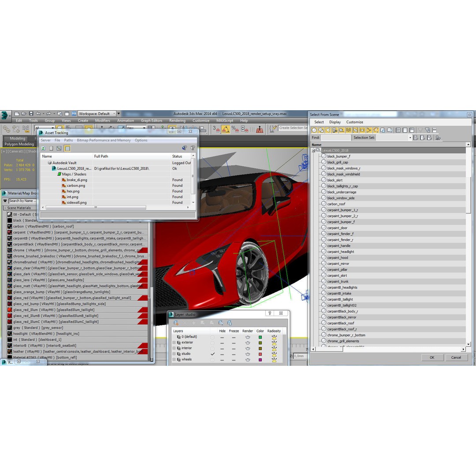Click the help question icon in Asset Tracking
Screen dimensions: 476x476
tap(193, 148)
